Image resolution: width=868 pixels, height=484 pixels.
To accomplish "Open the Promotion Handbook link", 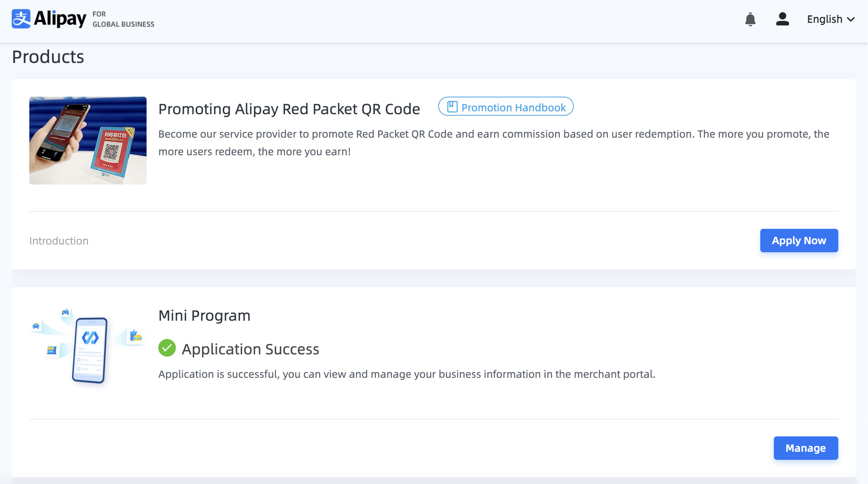I will [506, 107].
